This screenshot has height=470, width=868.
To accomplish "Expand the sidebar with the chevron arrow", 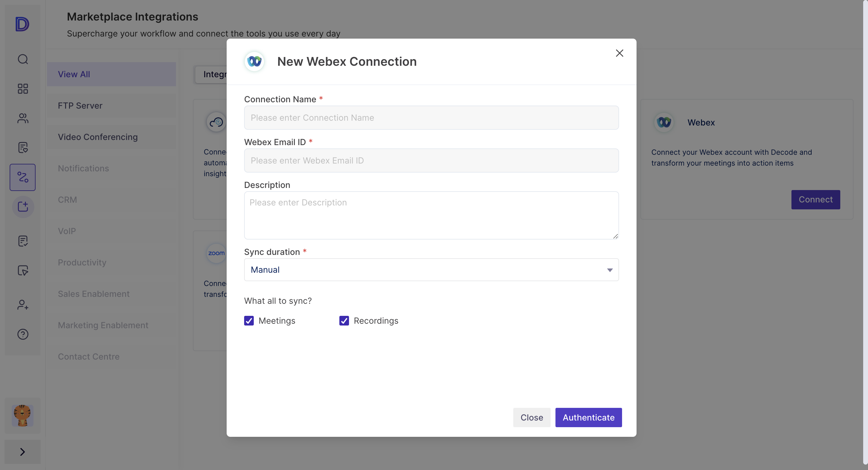I will pyautogui.click(x=23, y=452).
